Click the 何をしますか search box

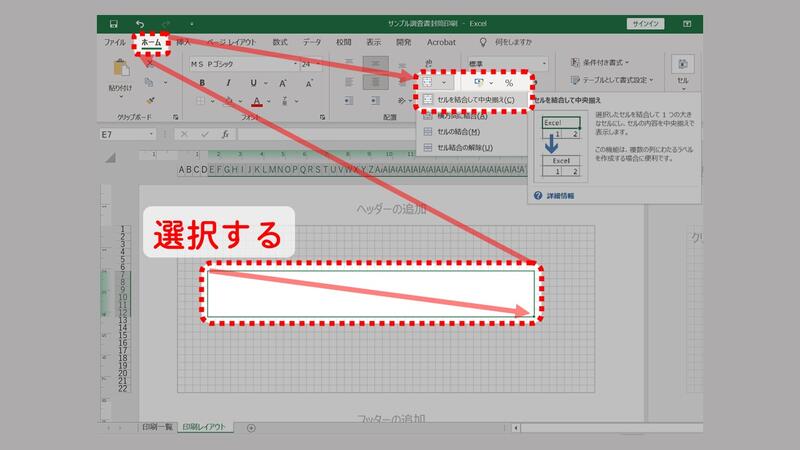click(513, 42)
